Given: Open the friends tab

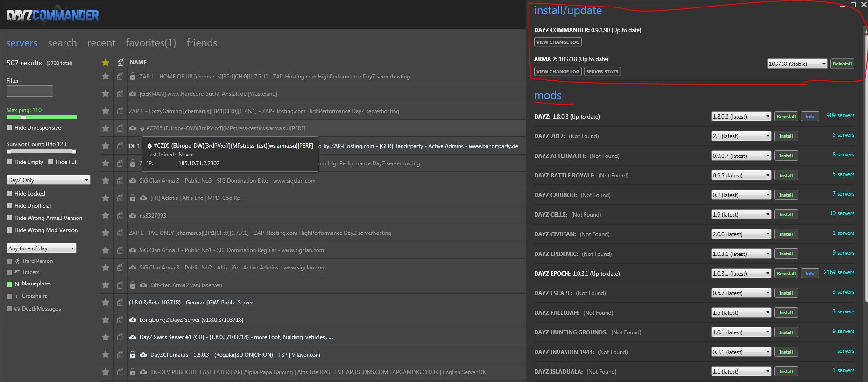Looking at the screenshot, I should click(202, 43).
